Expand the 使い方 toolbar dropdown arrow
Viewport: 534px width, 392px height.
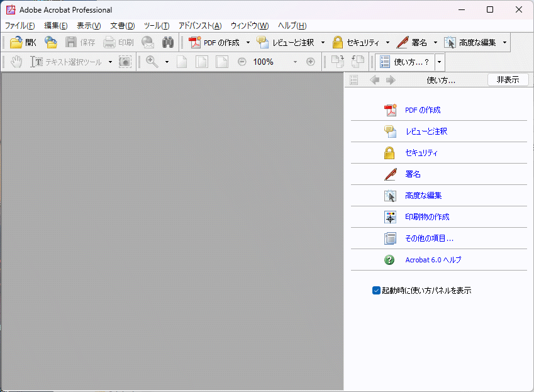coord(439,62)
